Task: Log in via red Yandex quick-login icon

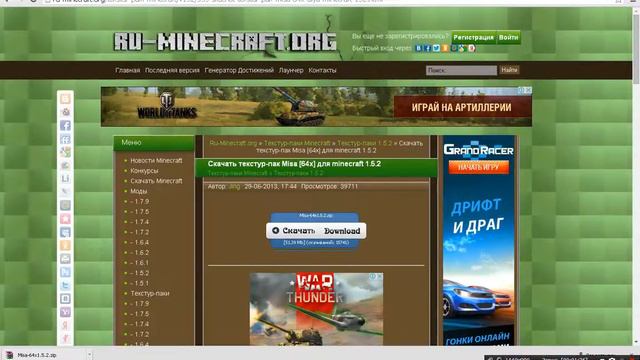Action: (471, 48)
